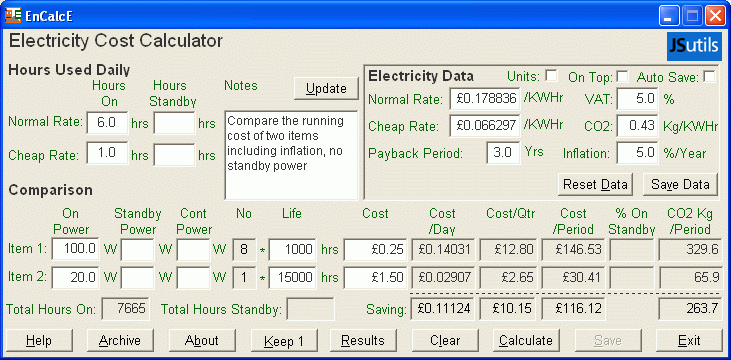Click the Calculate button
The width and height of the screenshot is (731, 360).
pos(526,340)
